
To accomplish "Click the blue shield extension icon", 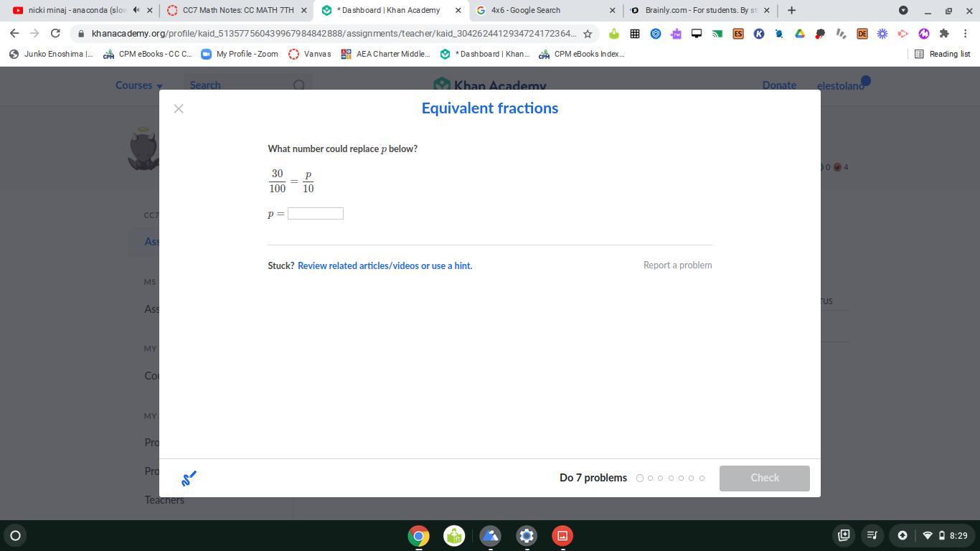I will coord(655,34).
